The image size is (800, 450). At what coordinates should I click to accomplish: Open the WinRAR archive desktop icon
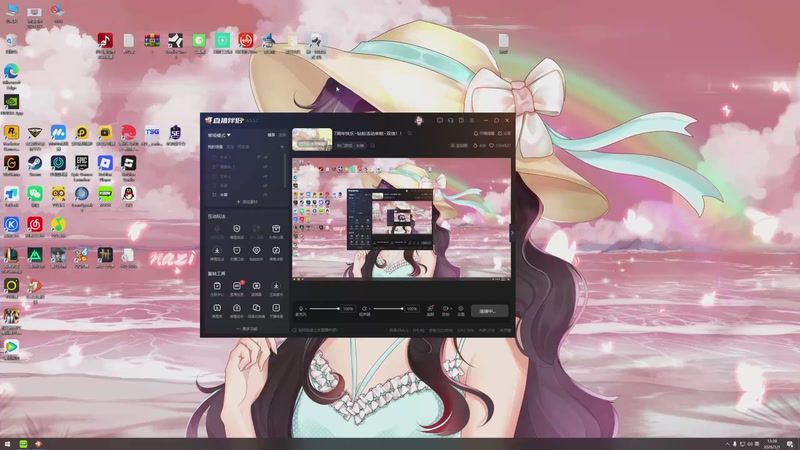(152, 43)
